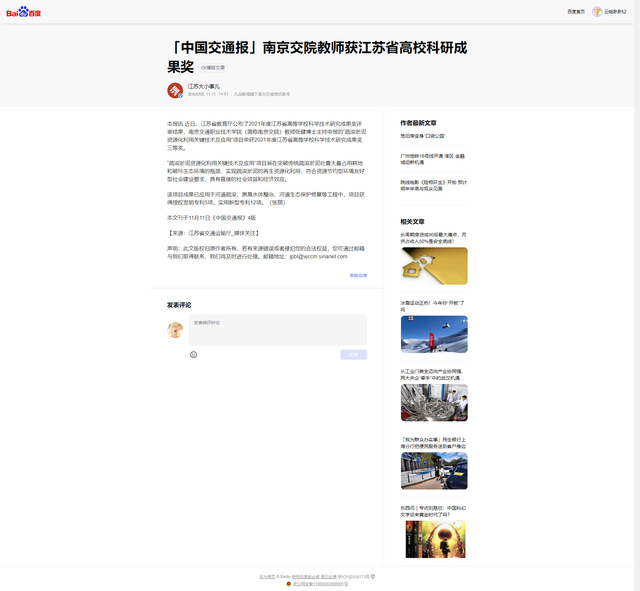This screenshot has width=640, height=591.
Task: Open the 贺岁电影《陪你很久》article link
Action: pyautogui.click(x=433, y=185)
